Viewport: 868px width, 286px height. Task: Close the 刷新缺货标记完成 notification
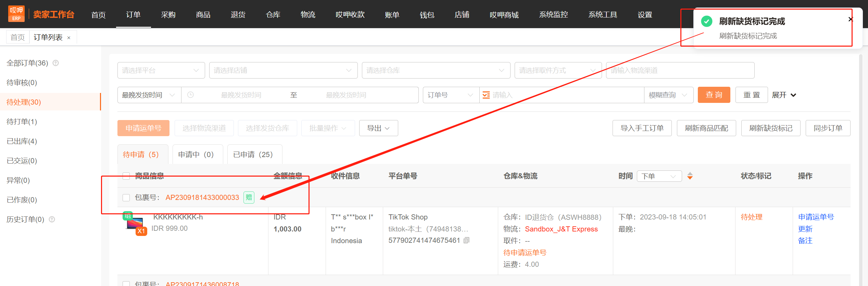(x=851, y=19)
